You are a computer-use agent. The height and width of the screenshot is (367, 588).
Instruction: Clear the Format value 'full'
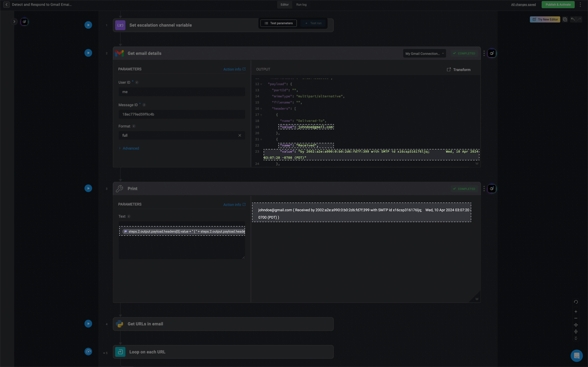click(240, 135)
